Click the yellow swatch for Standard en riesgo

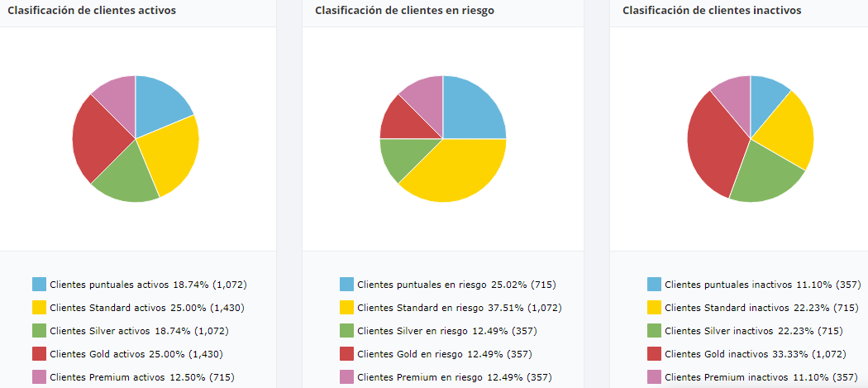[x=346, y=308]
